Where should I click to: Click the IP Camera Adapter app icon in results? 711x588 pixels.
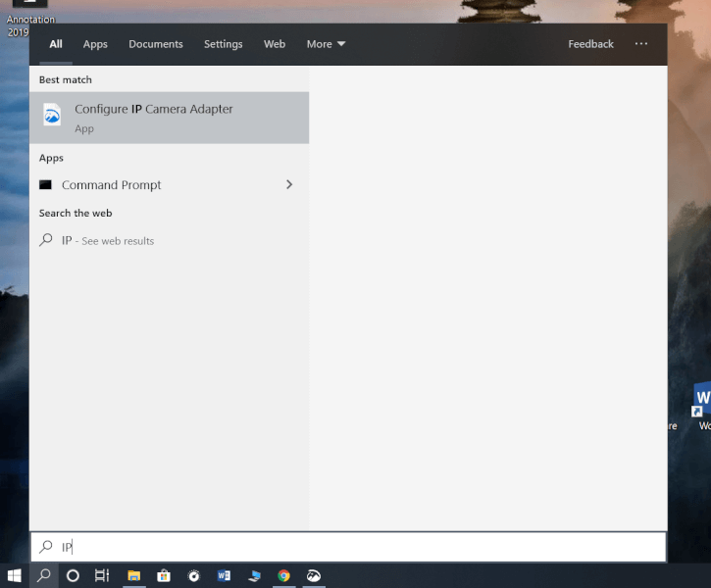click(x=52, y=115)
